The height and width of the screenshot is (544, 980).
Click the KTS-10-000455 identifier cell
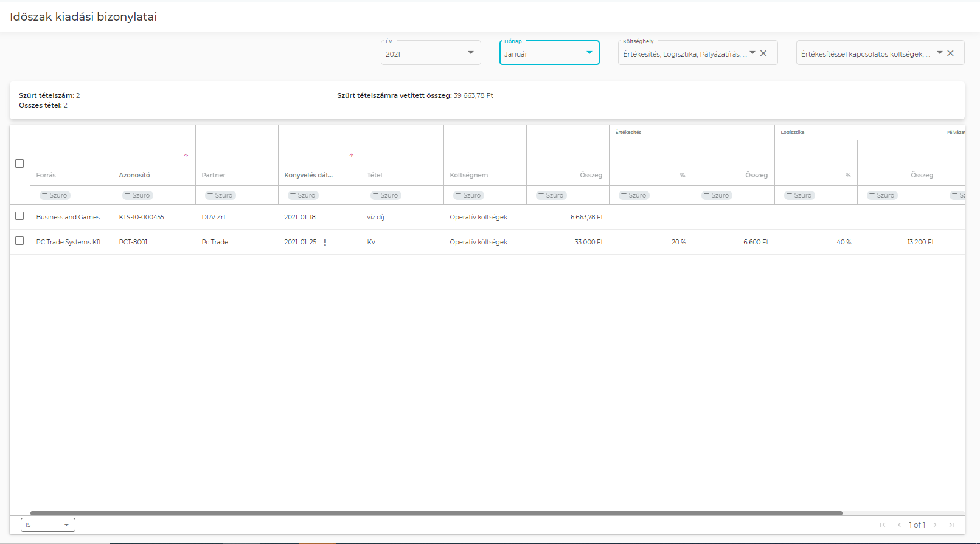coord(142,217)
